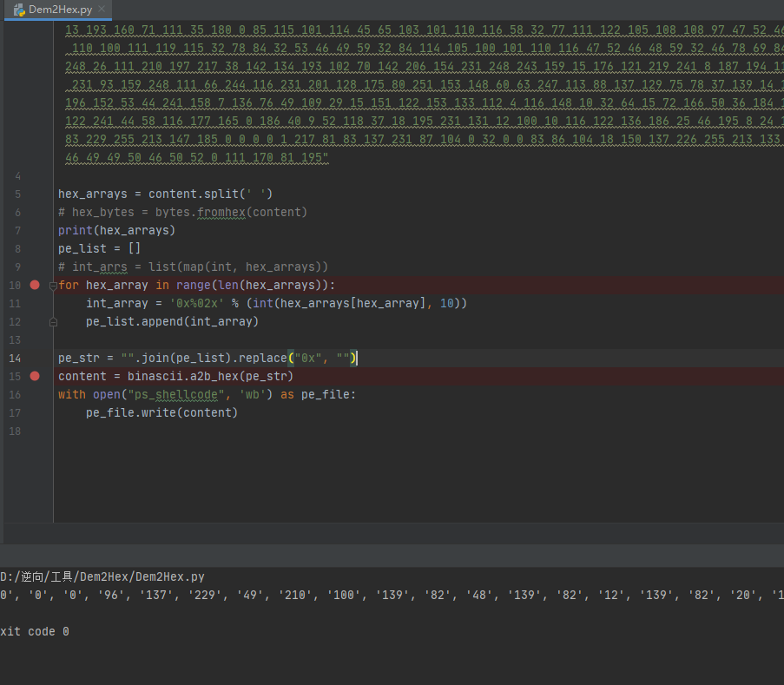Click the 'content = binascii.a2b_hex(pe_str)' line
The width and height of the screenshot is (784, 685).
[x=175, y=376]
